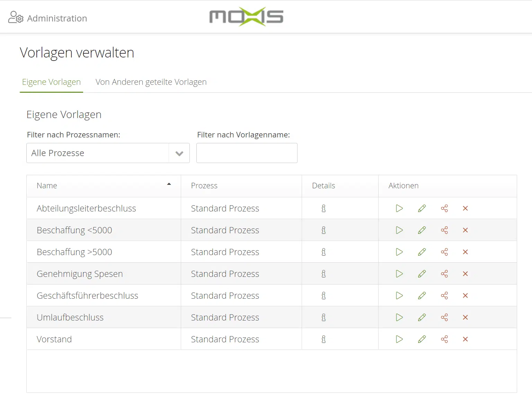Share the Vorstand template
532x415 pixels.
click(x=444, y=339)
